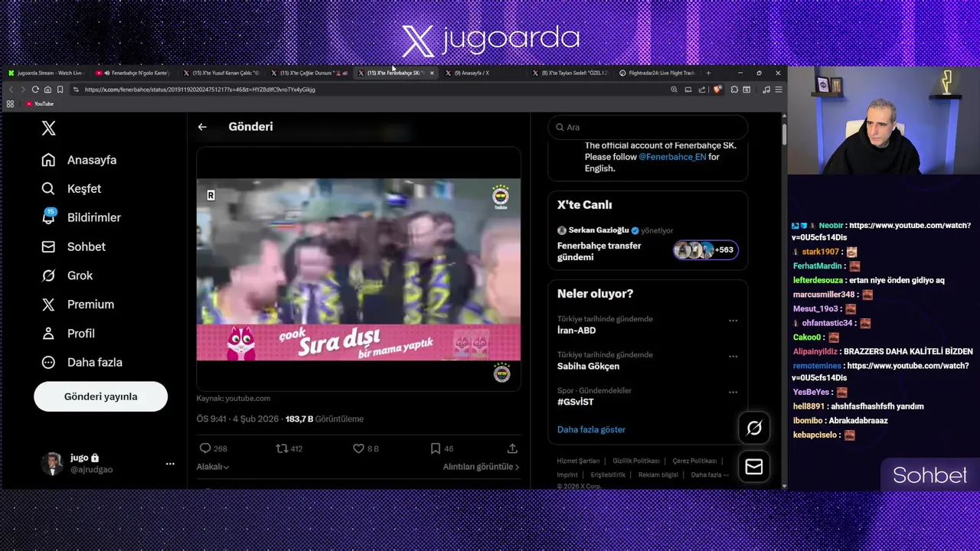
Task: Open Reklam bilgisi footer link
Action: click(658, 474)
